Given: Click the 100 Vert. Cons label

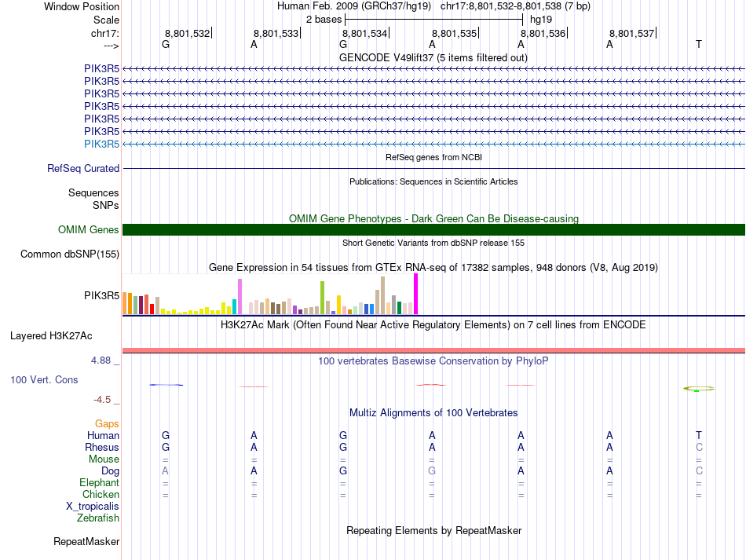Looking at the screenshot, I should [44, 379].
